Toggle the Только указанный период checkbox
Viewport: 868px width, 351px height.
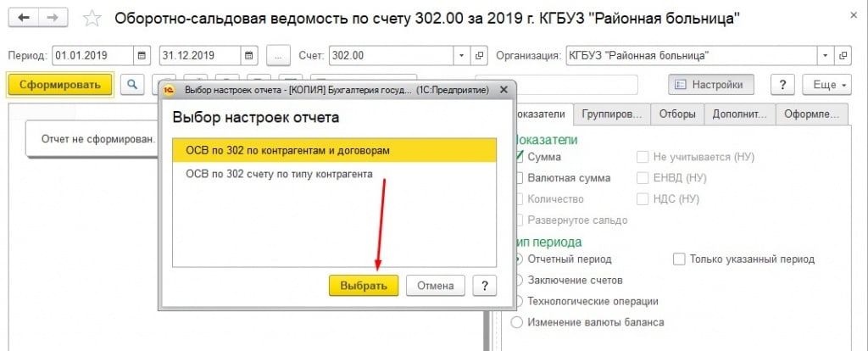pos(678,259)
